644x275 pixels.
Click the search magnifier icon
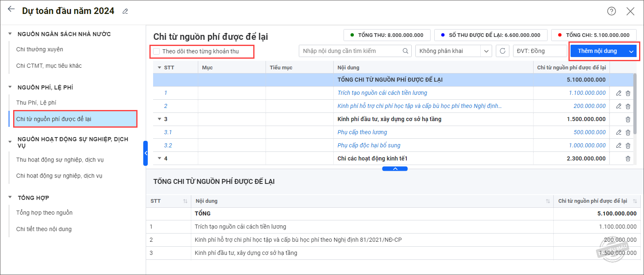pos(405,51)
